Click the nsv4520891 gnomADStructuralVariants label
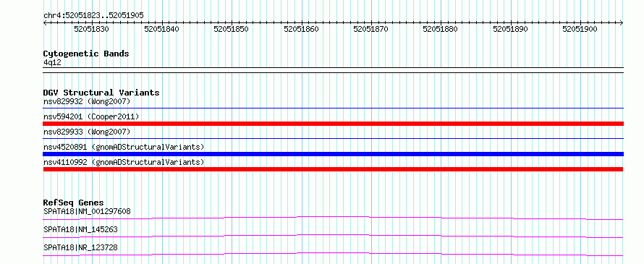 pyautogui.click(x=124, y=147)
